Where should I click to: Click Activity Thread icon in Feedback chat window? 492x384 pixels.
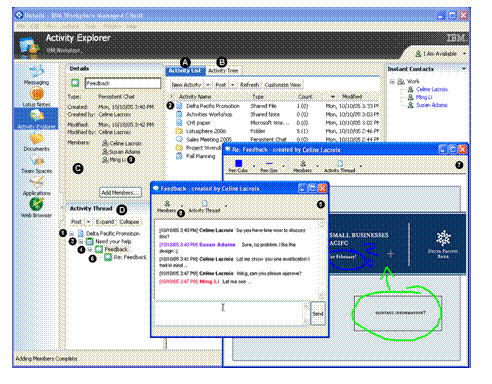coord(204,203)
